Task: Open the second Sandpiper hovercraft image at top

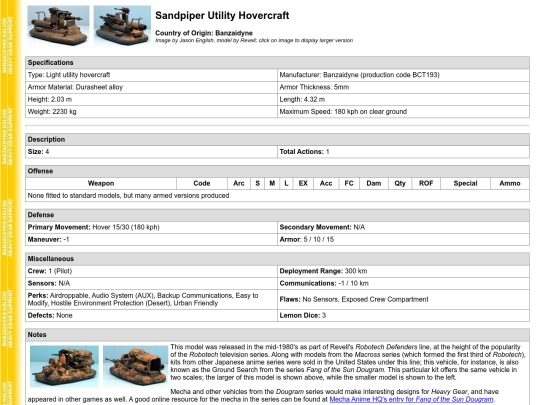Action: [x=122, y=26]
